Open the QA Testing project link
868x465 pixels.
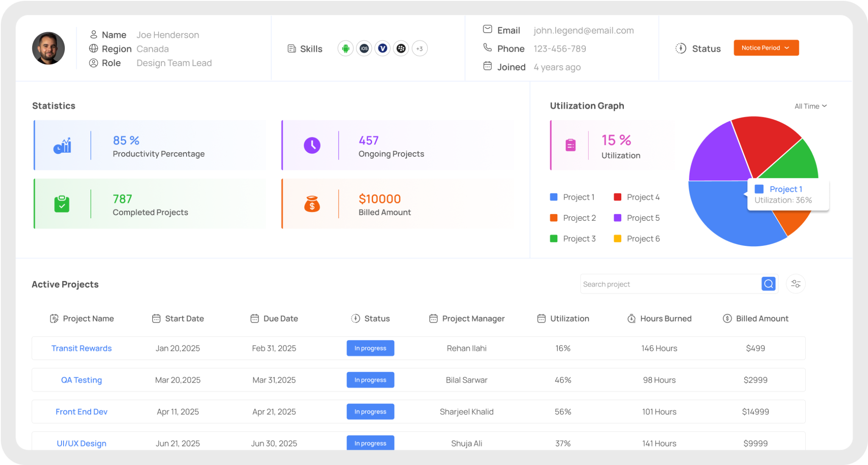click(81, 380)
